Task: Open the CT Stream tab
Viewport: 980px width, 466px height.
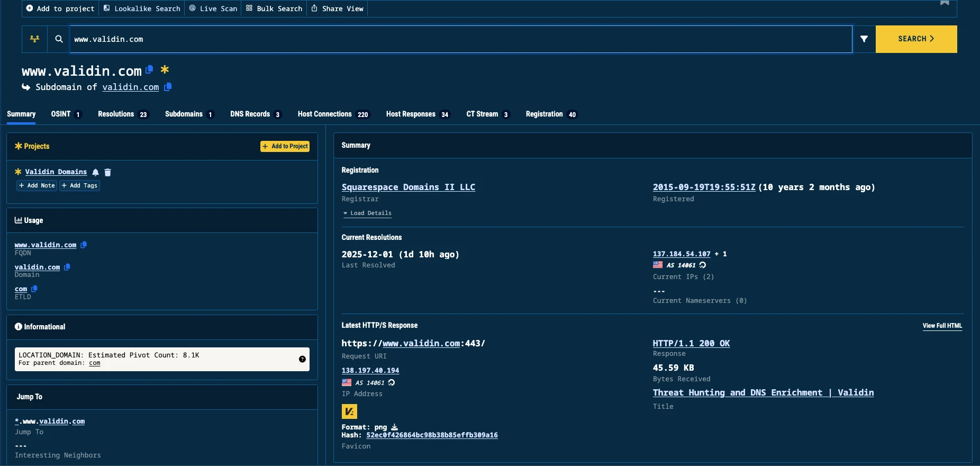Action: pos(487,114)
